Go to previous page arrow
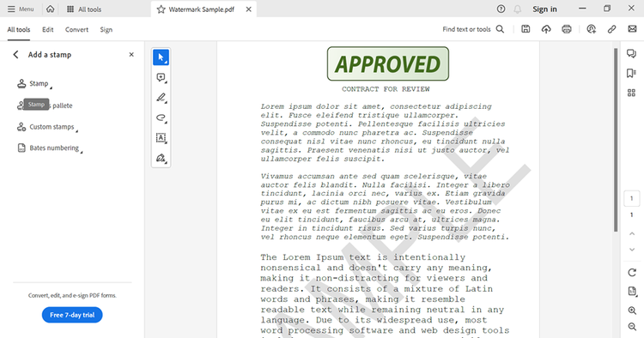The height and width of the screenshot is (338, 644). point(632,233)
